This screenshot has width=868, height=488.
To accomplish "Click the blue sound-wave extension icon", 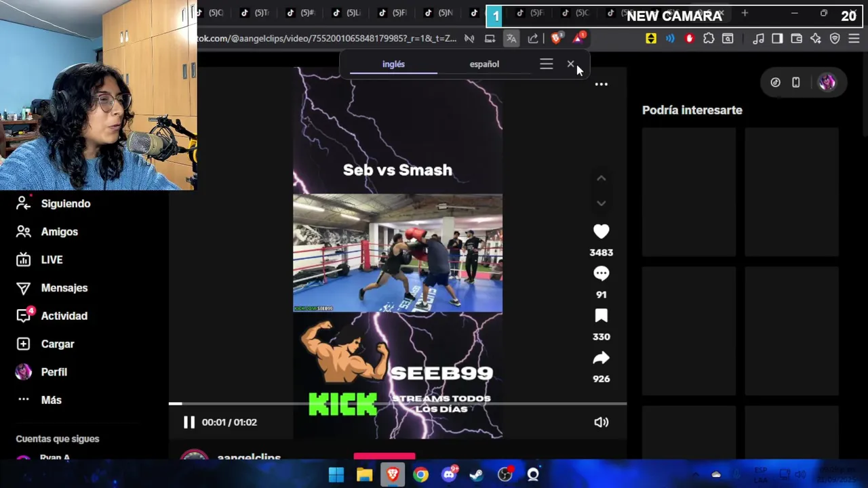I will [670, 39].
